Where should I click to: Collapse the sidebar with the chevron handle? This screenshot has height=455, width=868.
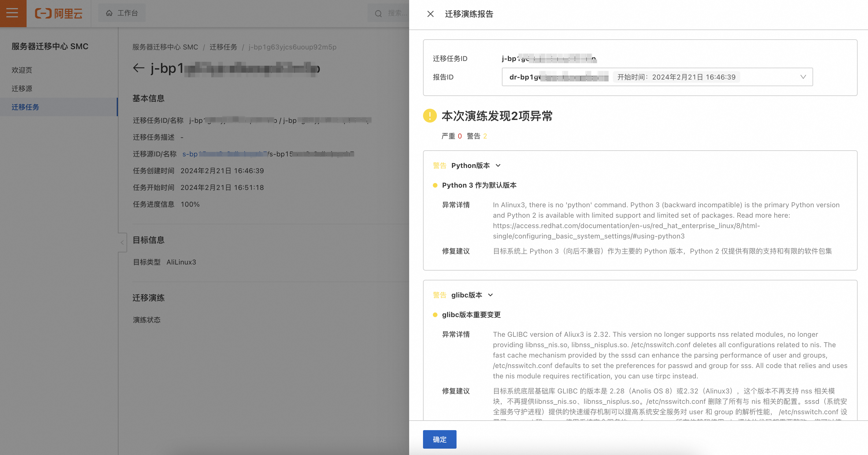pos(122,242)
